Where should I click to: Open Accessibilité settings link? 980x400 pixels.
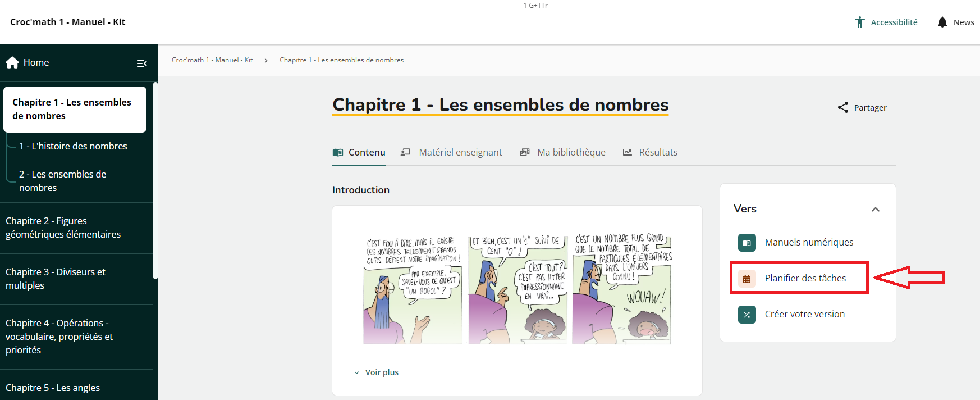point(887,22)
